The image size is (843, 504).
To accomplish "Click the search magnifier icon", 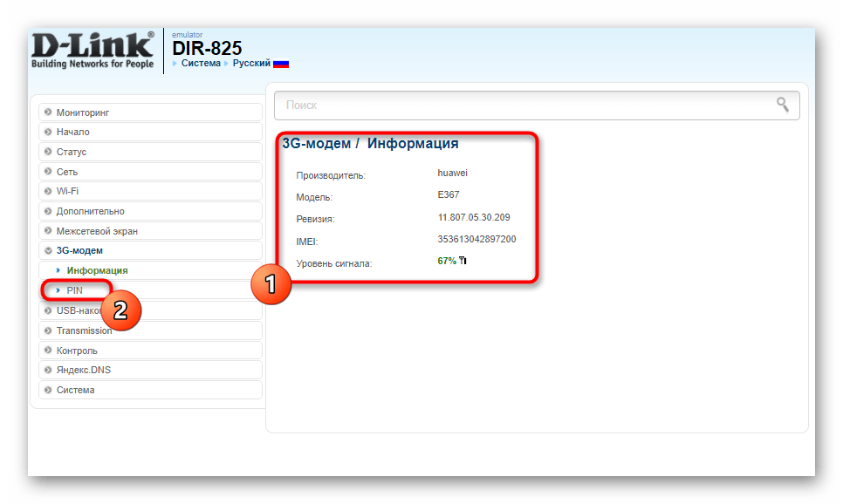I will point(783,105).
